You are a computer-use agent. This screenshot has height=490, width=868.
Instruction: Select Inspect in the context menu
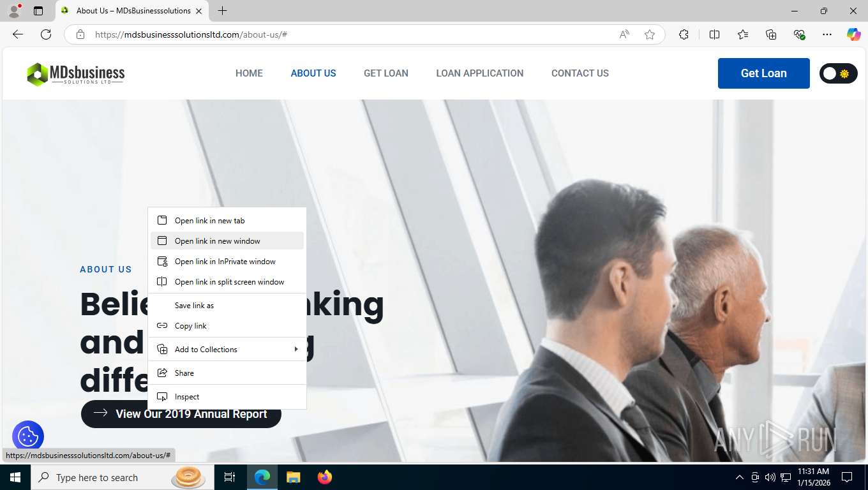(227, 397)
